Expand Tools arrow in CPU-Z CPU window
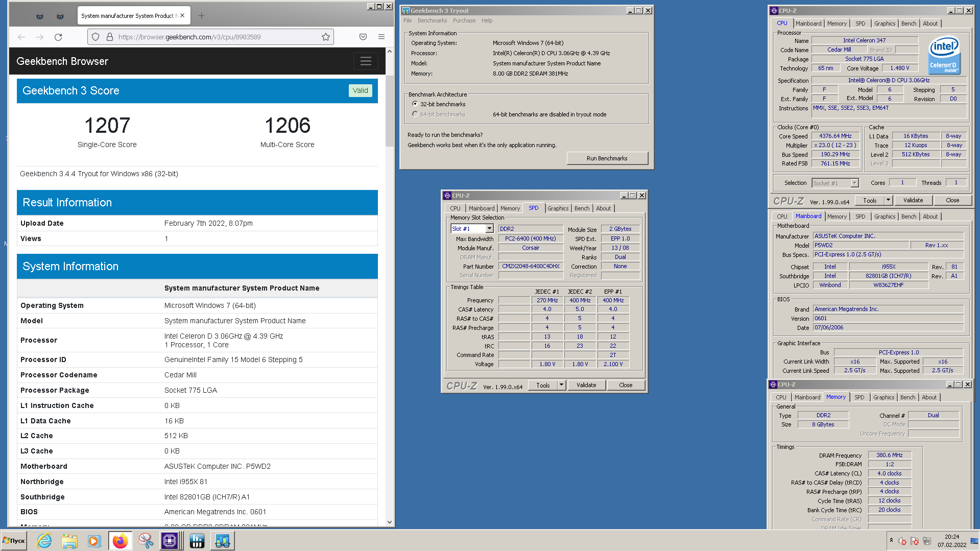Screen dimensions: 980x551 [x=888, y=200]
